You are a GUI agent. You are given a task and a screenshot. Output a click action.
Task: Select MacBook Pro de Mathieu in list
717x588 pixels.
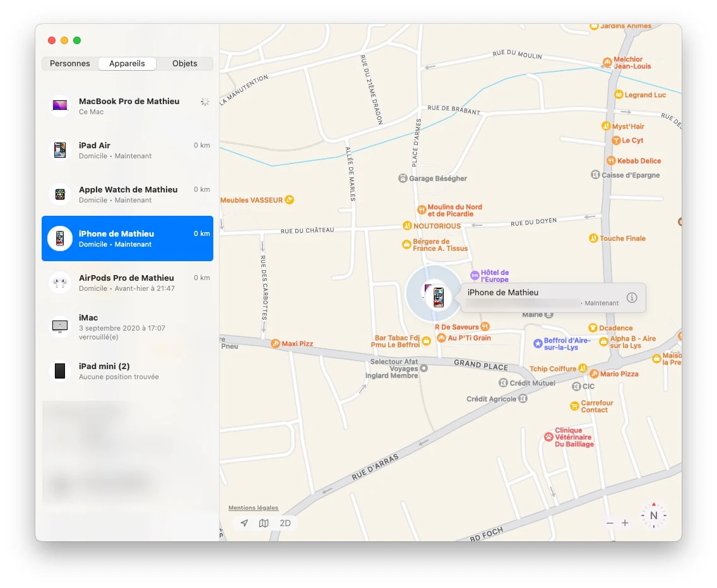[127, 105]
